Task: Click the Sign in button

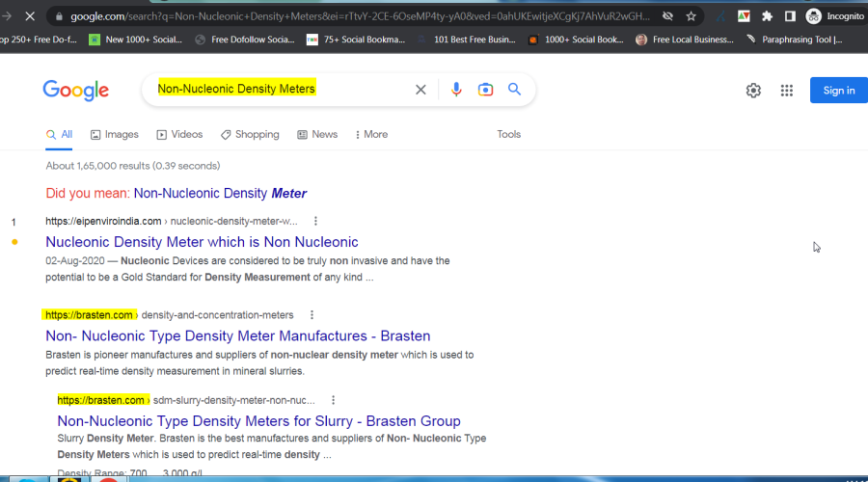Action: coord(838,91)
